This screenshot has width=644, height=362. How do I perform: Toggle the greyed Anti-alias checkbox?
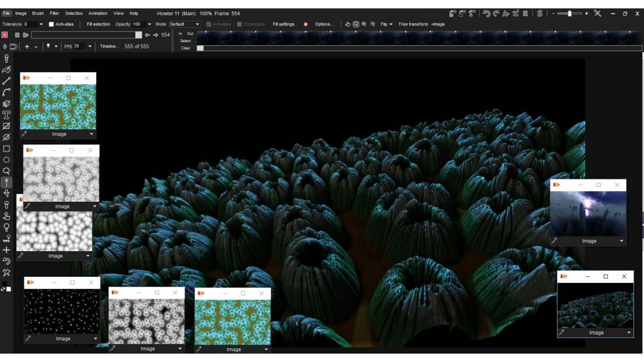209,24
